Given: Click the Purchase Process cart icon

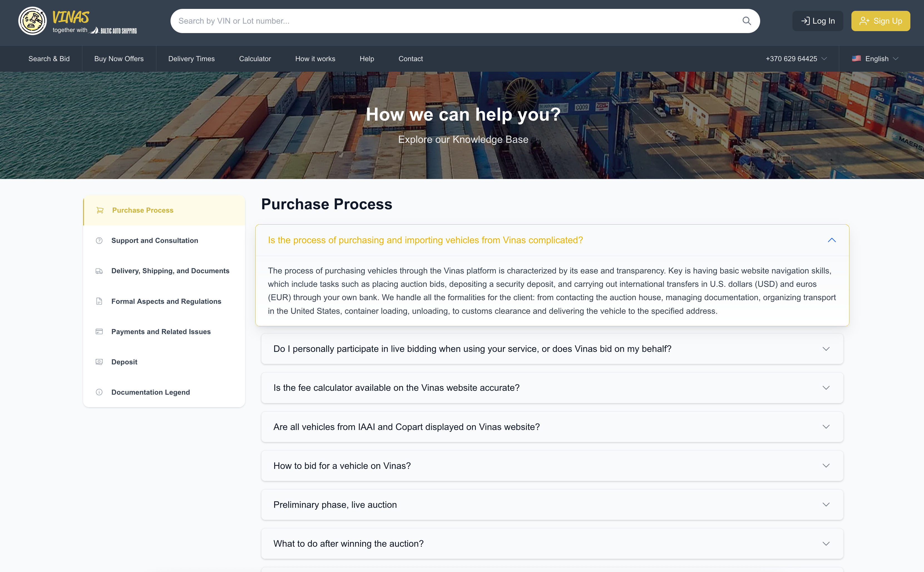Looking at the screenshot, I should pos(100,210).
